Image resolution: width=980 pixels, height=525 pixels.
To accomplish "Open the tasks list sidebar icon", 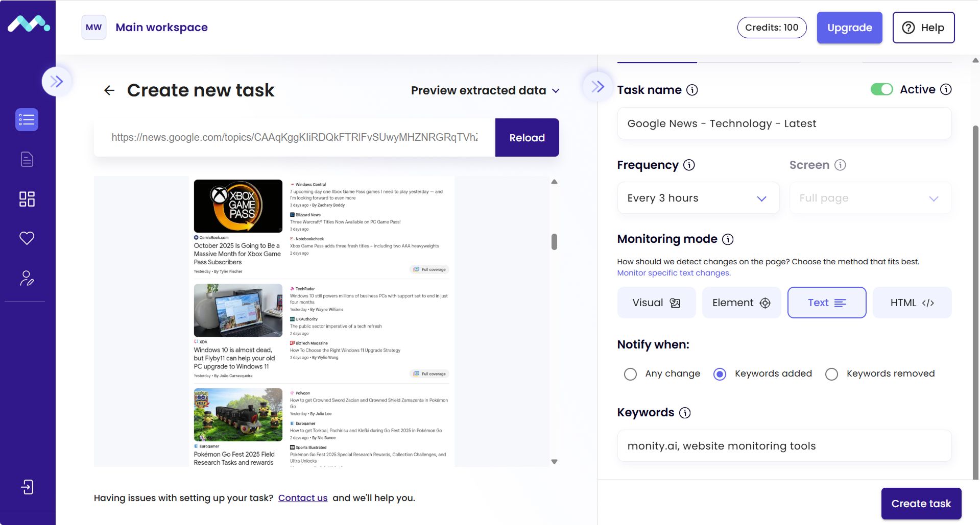I will click(27, 120).
